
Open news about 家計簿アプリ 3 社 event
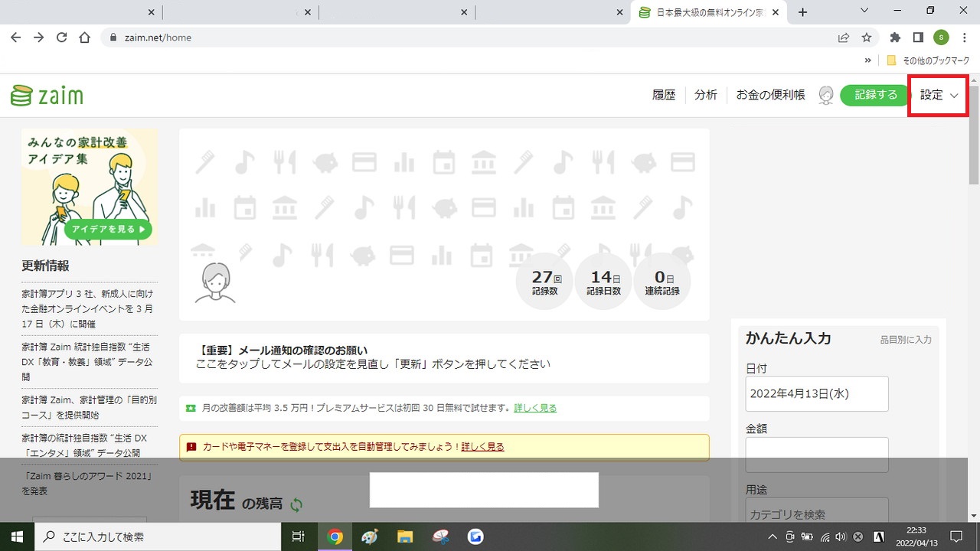pyautogui.click(x=88, y=308)
